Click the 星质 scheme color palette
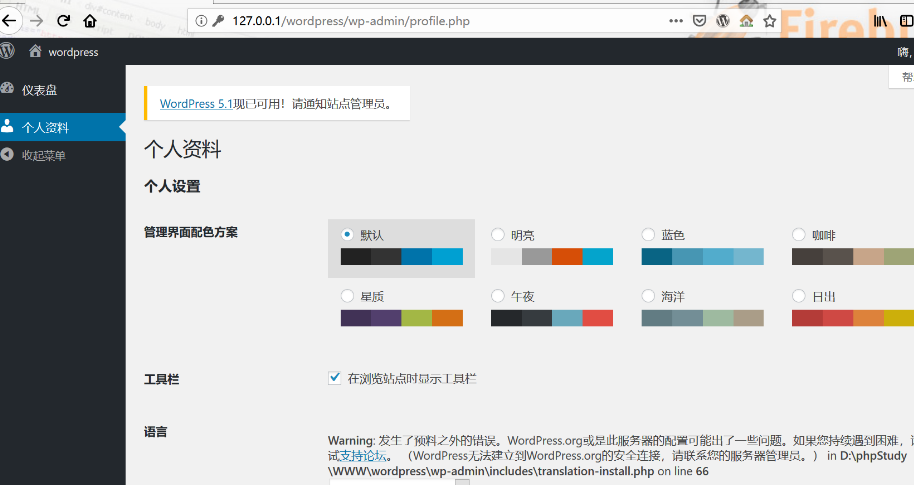914x485 pixels. [402, 318]
